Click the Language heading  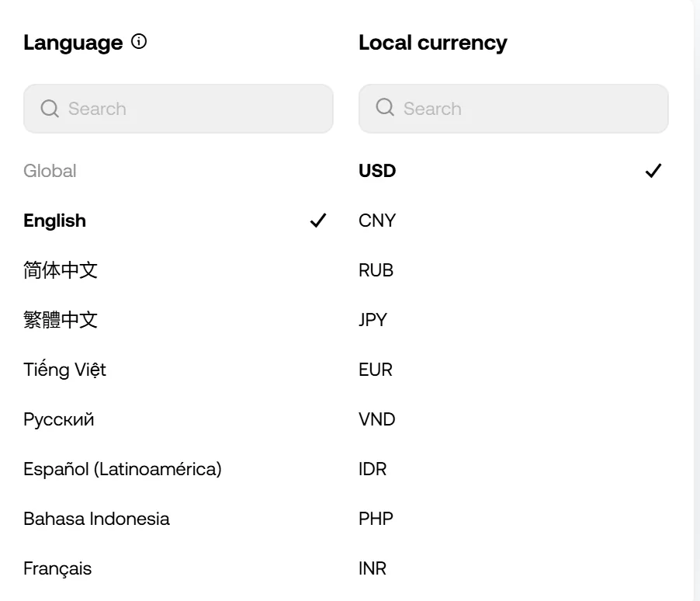[73, 43]
